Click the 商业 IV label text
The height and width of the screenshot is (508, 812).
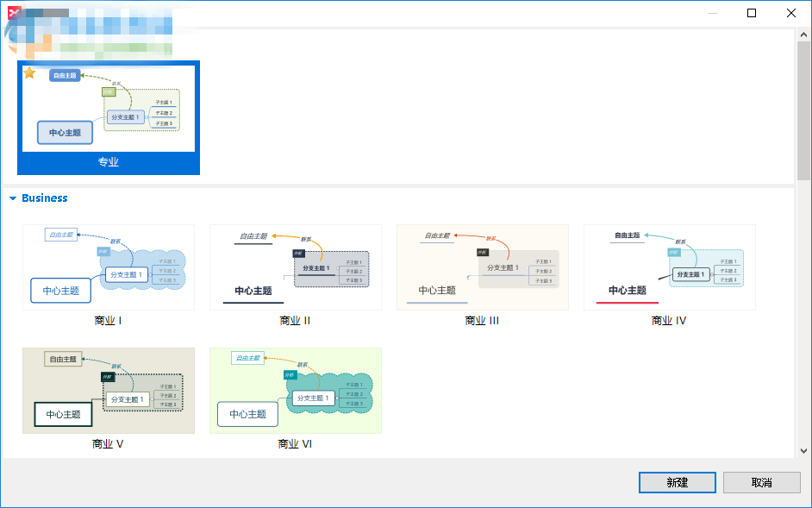(x=669, y=320)
